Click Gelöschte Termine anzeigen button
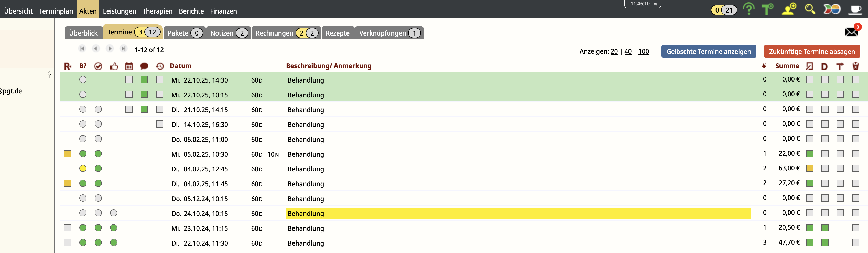868x253 pixels. 708,51
